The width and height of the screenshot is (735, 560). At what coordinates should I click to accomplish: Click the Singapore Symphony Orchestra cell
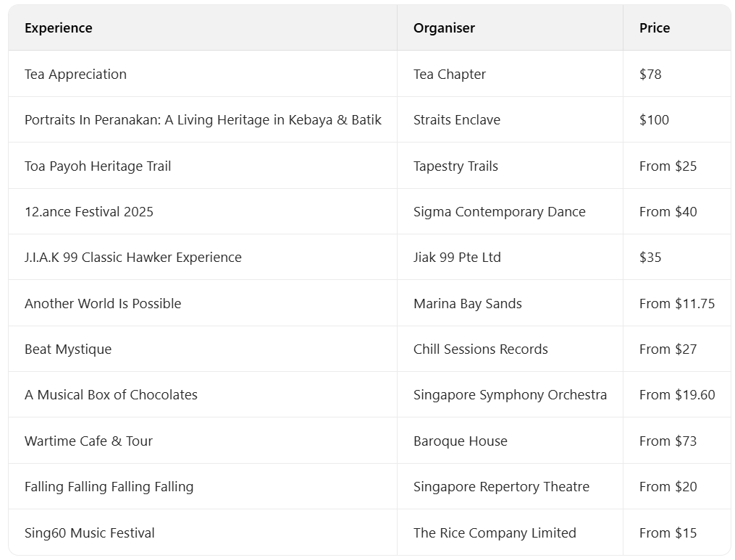(510, 395)
